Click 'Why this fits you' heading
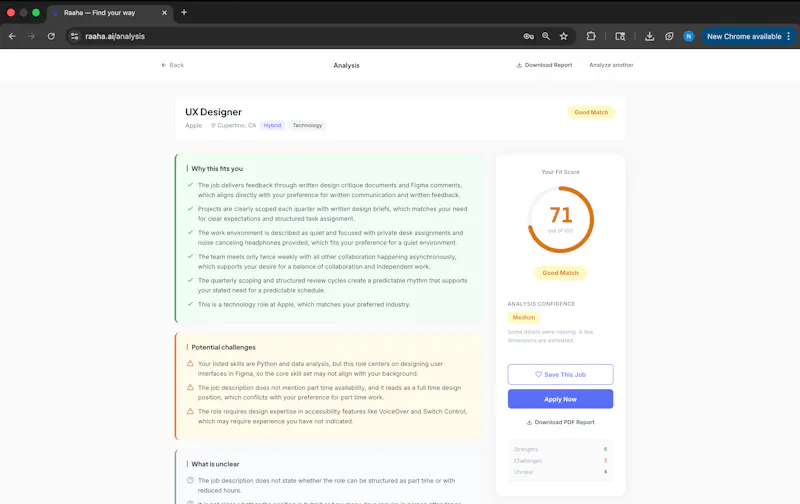The image size is (800, 504). click(x=217, y=168)
